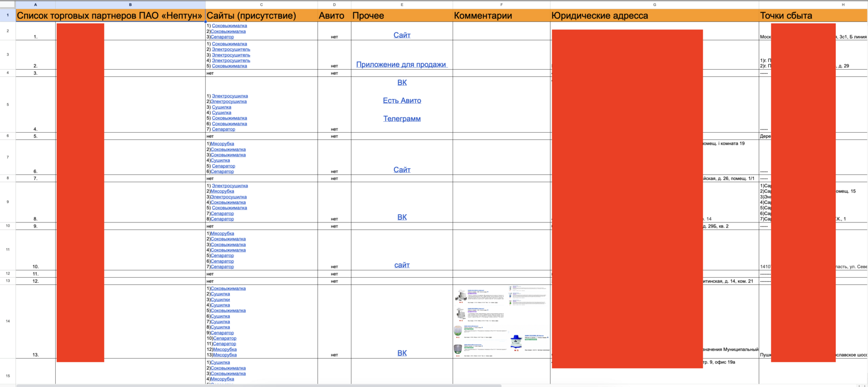
Task: Open the 'Есть Авито' link
Action: point(402,101)
